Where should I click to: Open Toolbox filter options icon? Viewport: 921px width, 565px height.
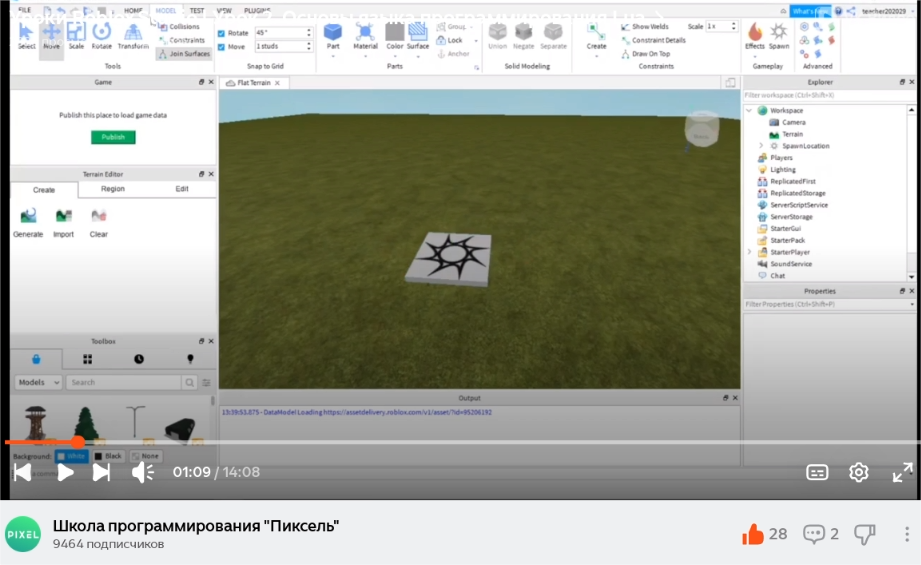(x=206, y=382)
